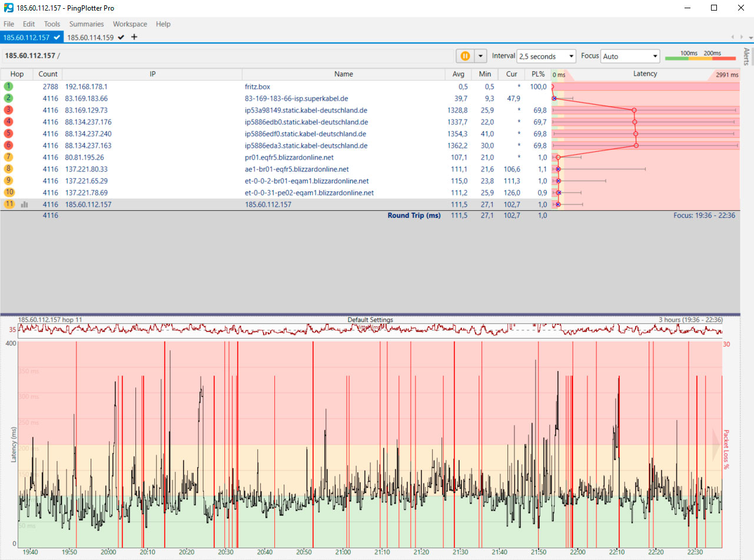Sort by the Avg column header

pos(459,74)
